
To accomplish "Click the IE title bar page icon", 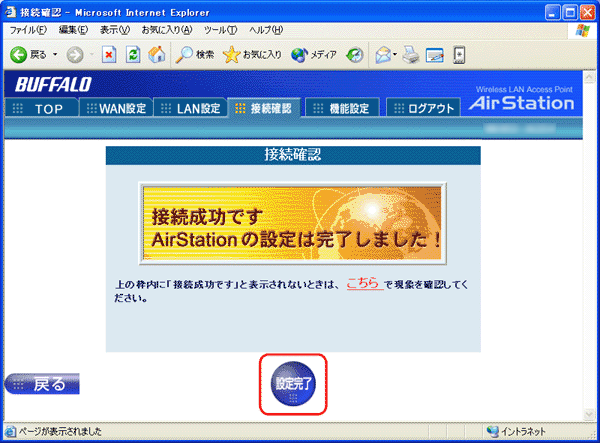I will (11, 12).
